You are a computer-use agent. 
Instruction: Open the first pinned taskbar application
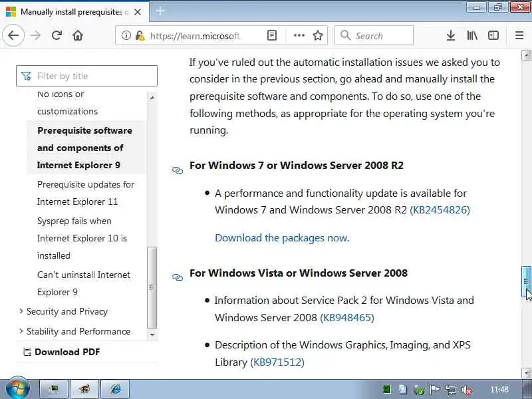coord(54,389)
